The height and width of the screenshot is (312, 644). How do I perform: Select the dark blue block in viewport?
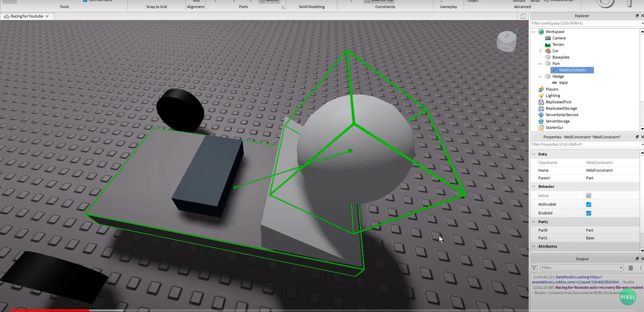pos(208,176)
